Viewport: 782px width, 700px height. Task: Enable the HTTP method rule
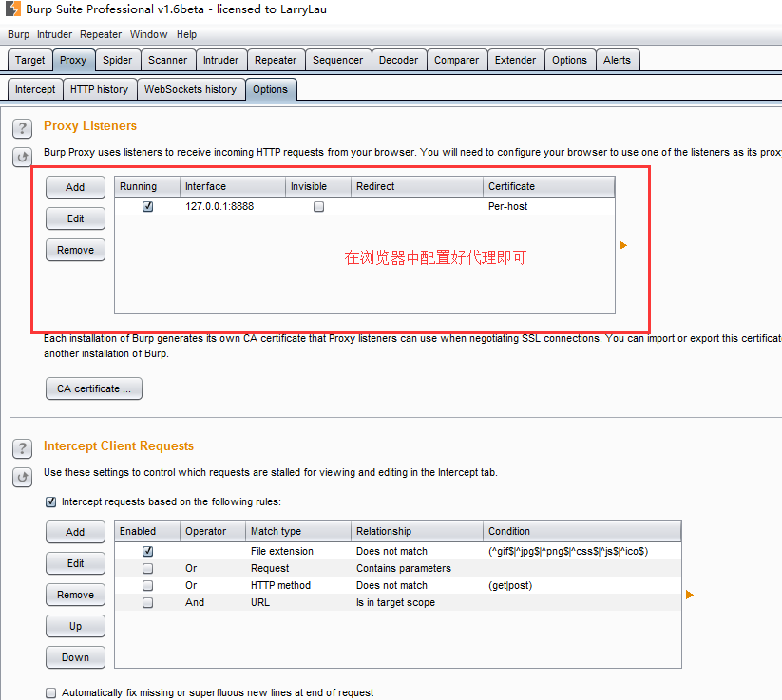click(147, 585)
